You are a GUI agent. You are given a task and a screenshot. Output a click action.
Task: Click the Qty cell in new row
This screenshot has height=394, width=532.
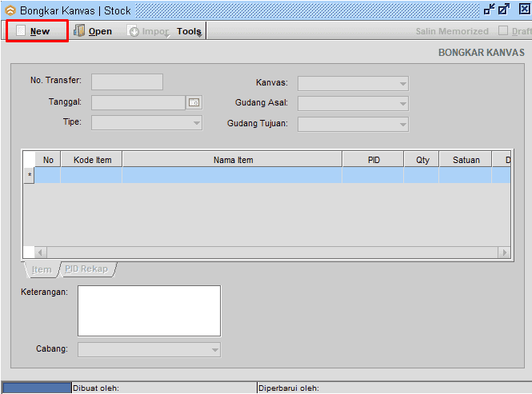click(x=422, y=175)
